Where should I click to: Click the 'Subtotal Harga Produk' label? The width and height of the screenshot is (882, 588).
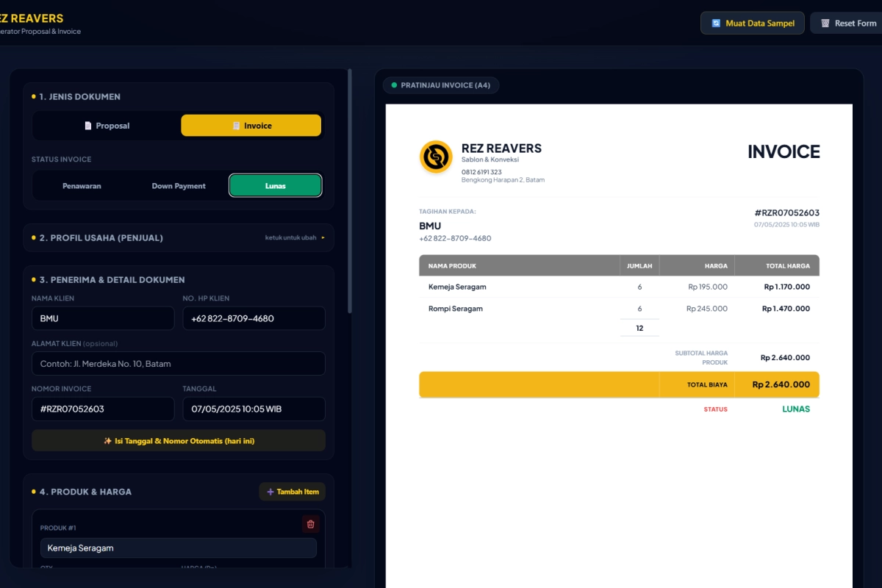pyautogui.click(x=701, y=358)
